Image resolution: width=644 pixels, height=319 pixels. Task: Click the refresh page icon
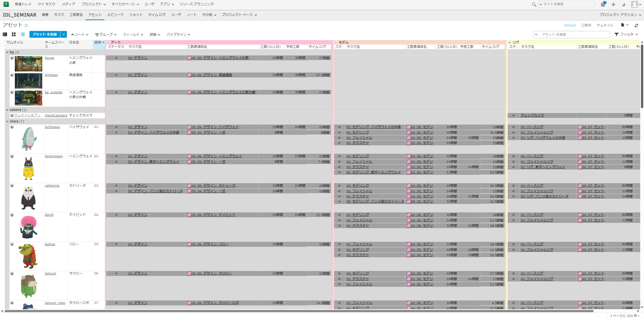point(636,25)
